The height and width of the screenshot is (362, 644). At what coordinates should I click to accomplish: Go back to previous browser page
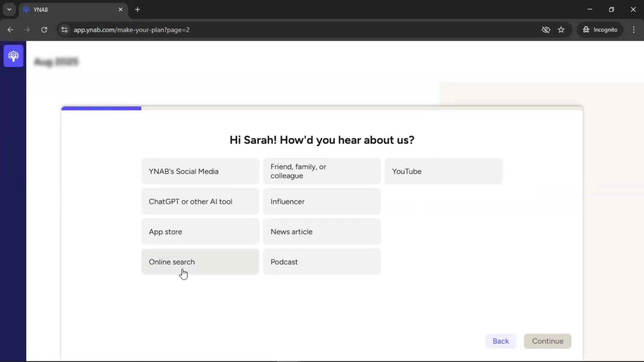click(10, 30)
